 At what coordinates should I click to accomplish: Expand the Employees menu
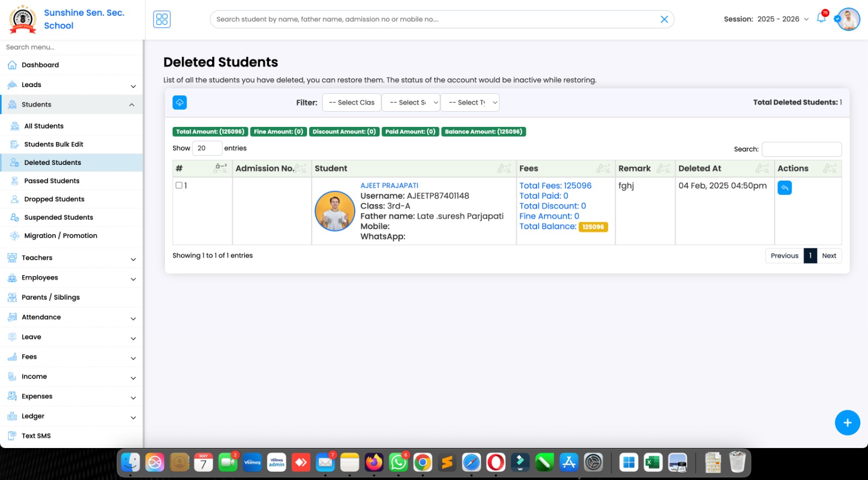(x=72, y=278)
